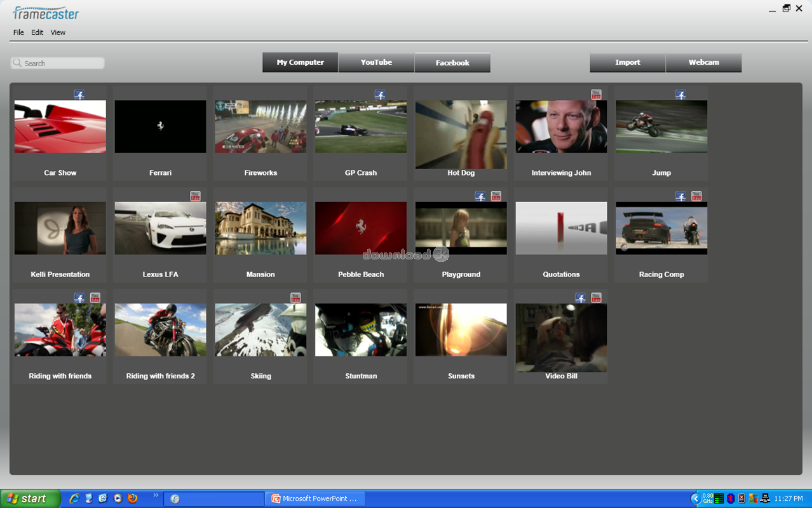
Task: Select the Jump motorcycle thumbnail
Action: point(661,127)
